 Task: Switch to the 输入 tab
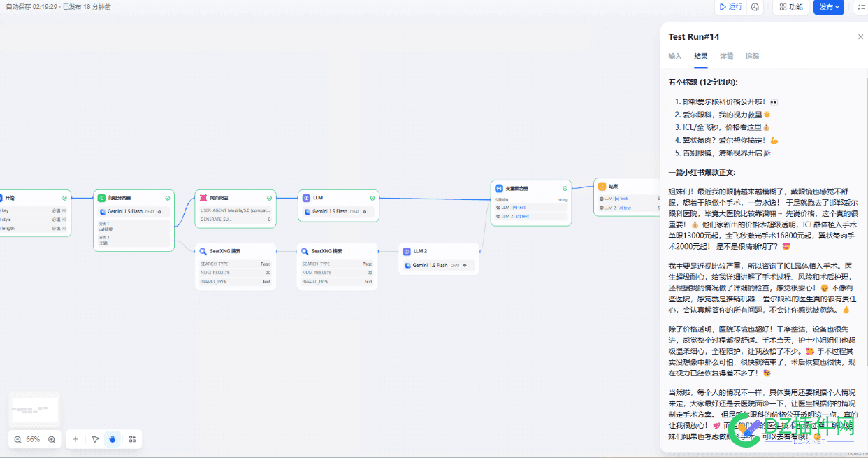click(x=675, y=56)
